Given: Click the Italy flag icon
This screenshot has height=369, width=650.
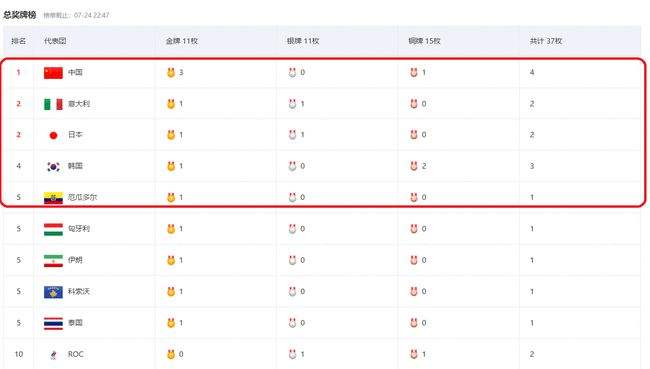Looking at the screenshot, I should coord(53,104).
